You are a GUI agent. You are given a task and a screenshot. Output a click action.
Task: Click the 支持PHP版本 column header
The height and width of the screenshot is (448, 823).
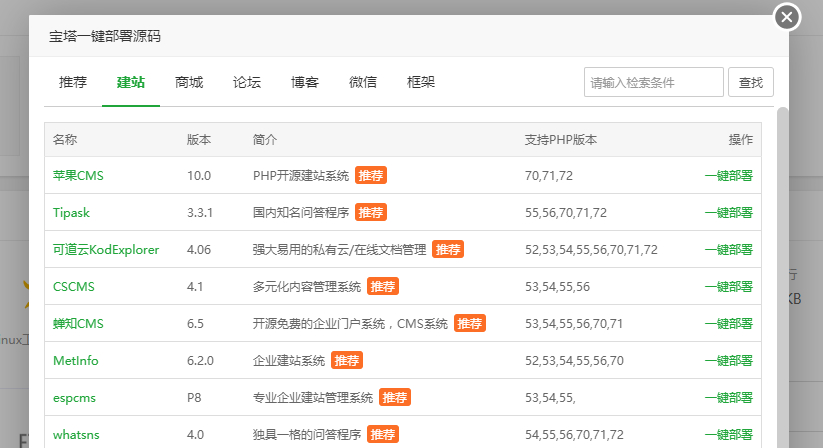pyautogui.click(x=561, y=140)
